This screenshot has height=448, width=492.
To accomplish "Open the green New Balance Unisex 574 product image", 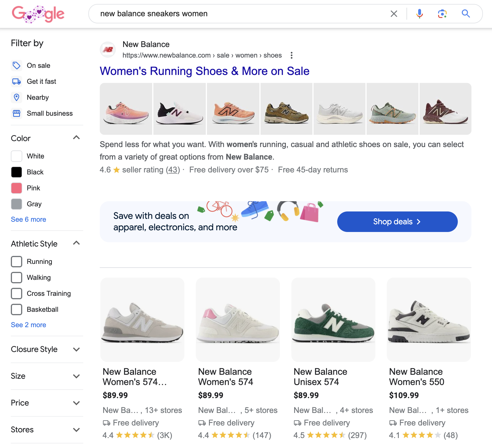I will 333,320.
